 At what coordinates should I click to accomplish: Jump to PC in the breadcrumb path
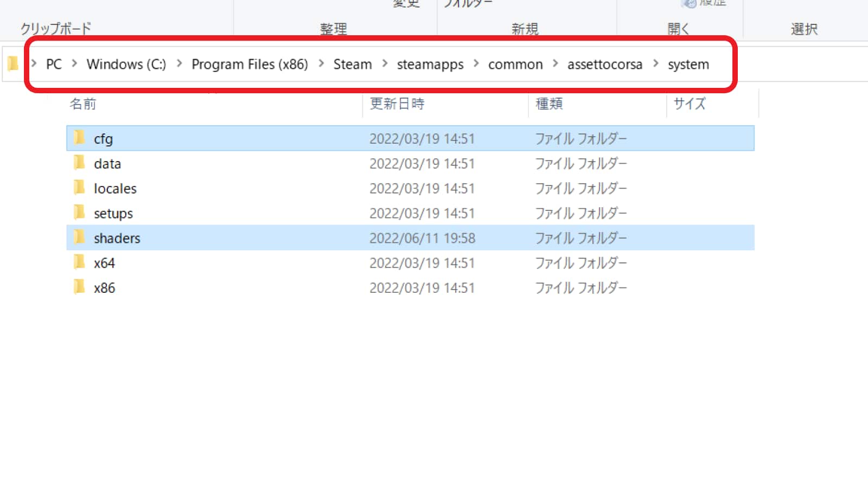[x=54, y=65]
